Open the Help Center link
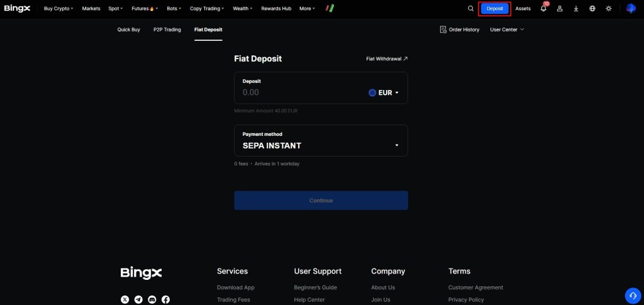The height and width of the screenshot is (305, 644). point(309,300)
